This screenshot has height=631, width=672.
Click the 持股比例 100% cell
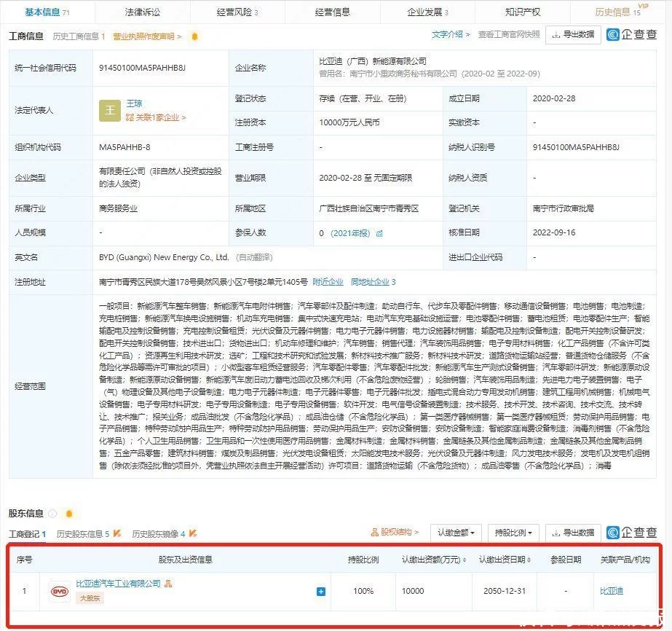pos(363,591)
